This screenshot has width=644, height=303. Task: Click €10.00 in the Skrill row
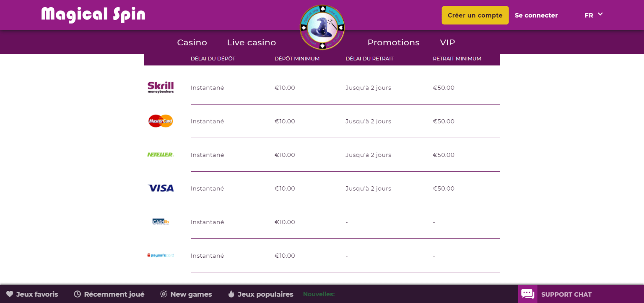[x=285, y=88]
